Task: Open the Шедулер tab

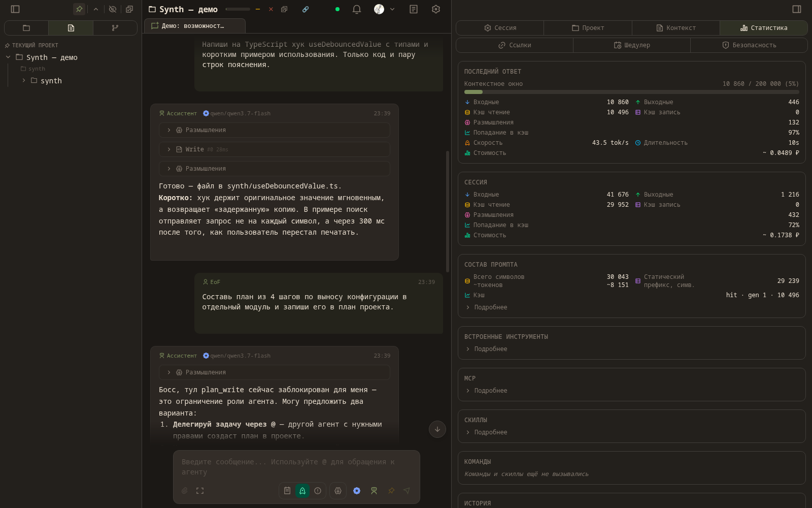Action: [632, 45]
